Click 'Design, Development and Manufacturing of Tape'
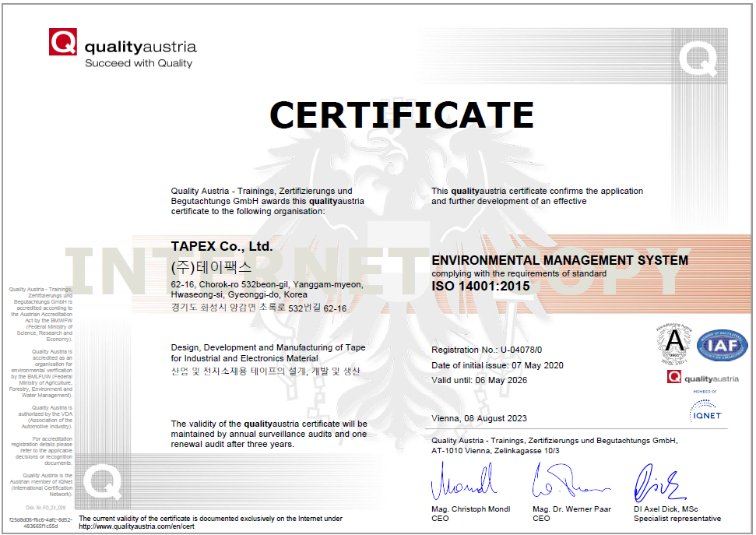 tap(268, 348)
